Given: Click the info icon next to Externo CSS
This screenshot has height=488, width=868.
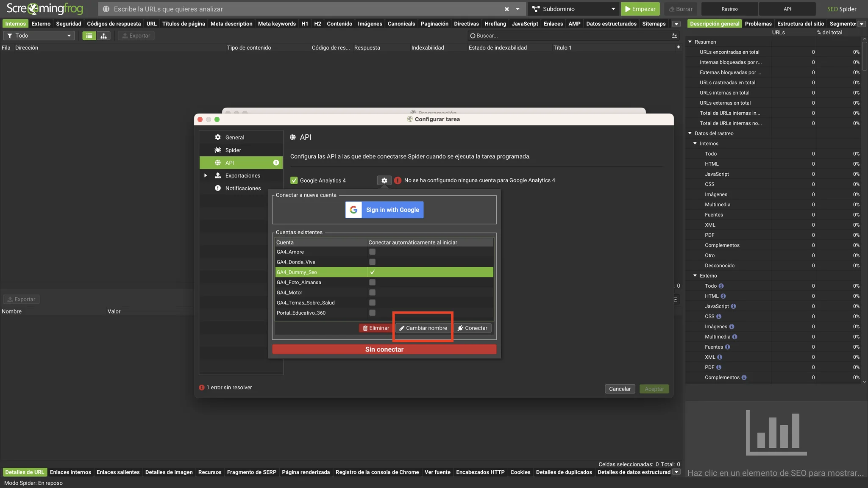Looking at the screenshot, I should 719,316.
